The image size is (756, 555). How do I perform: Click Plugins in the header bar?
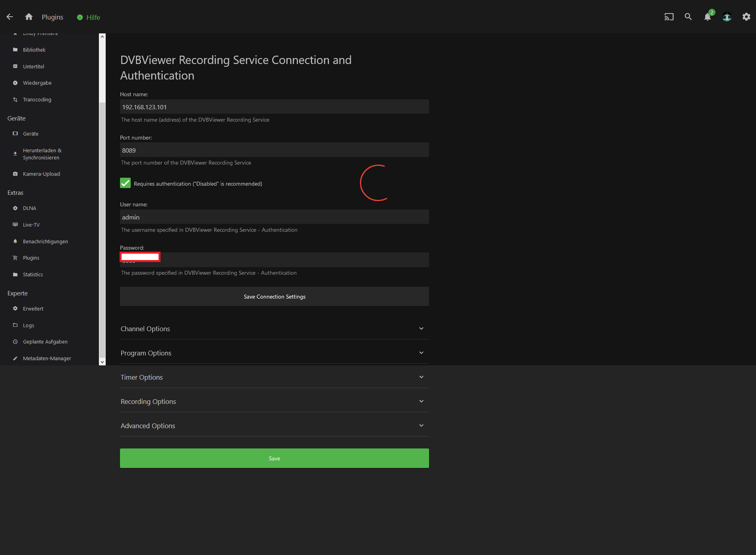[x=52, y=17]
